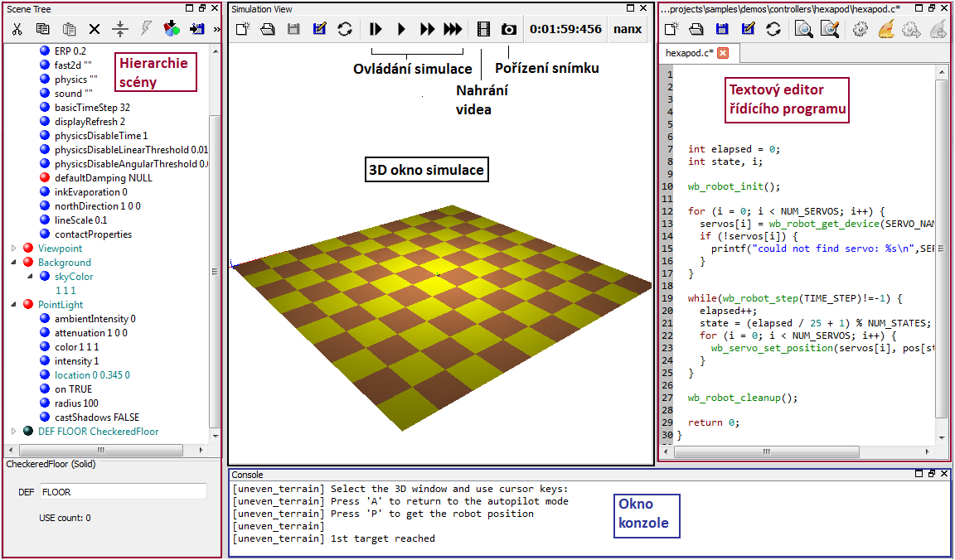
Task: Select the inkEvaporation 0 field
Action: tap(90, 192)
